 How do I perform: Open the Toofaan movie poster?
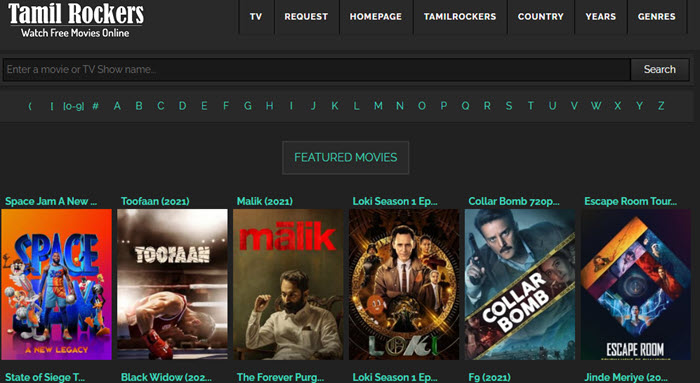pyautogui.click(x=172, y=284)
